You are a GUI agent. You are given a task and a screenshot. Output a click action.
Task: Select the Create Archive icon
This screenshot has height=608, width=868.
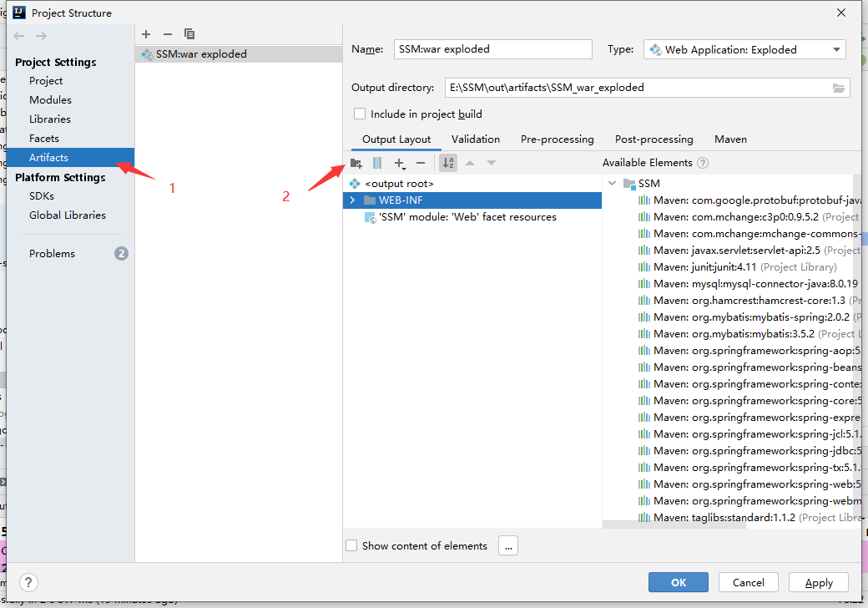point(376,163)
